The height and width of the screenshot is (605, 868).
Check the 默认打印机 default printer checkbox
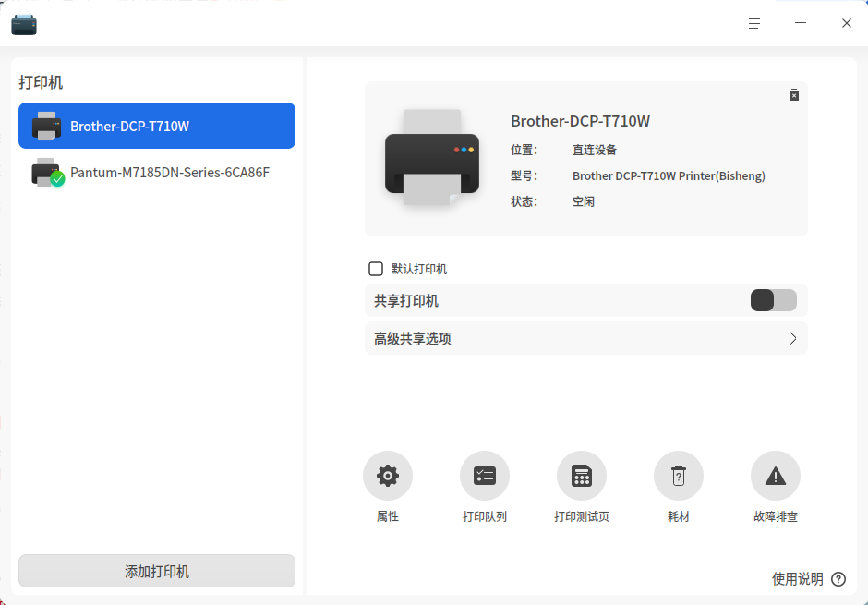pyautogui.click(x=375, y=269)
